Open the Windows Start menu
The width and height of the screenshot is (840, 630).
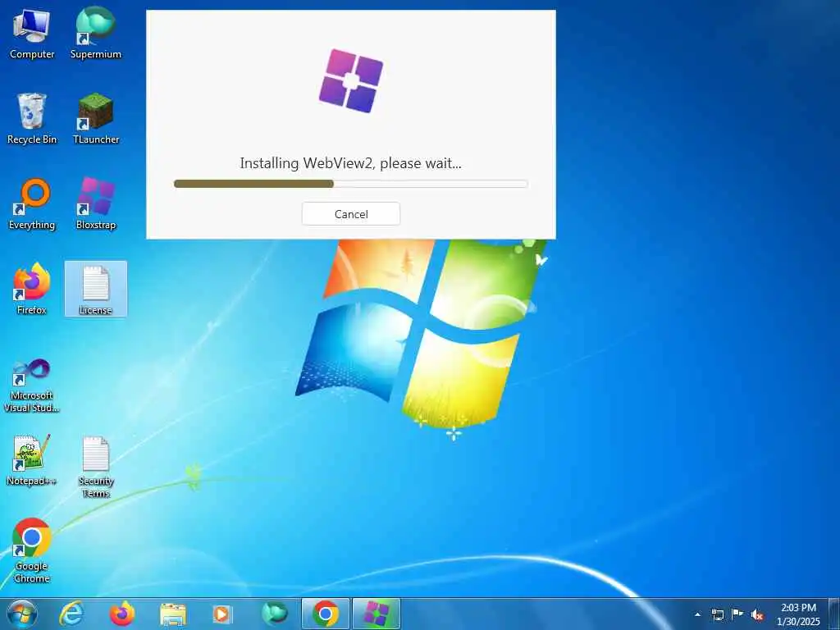tap(22, 614)
